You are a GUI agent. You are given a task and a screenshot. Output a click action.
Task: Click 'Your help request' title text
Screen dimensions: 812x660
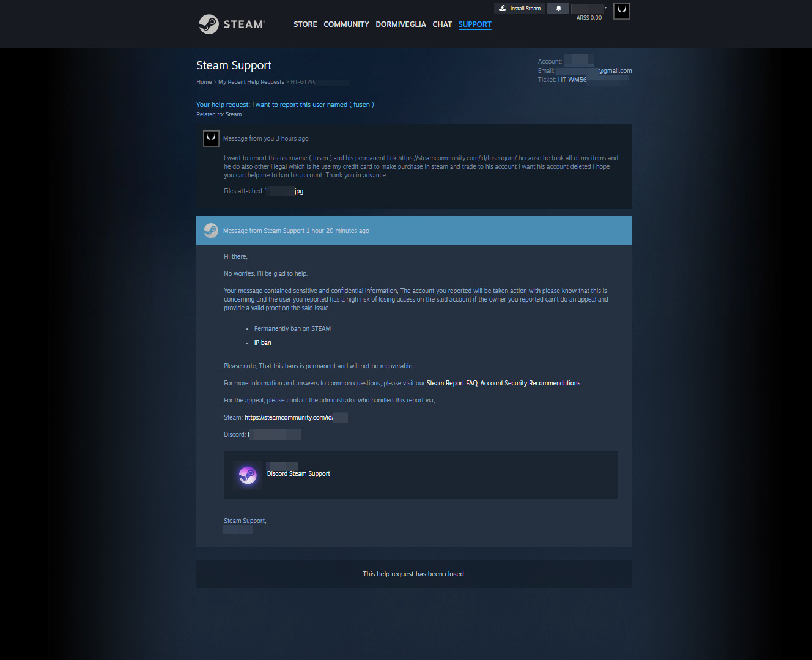pos(285,105)
